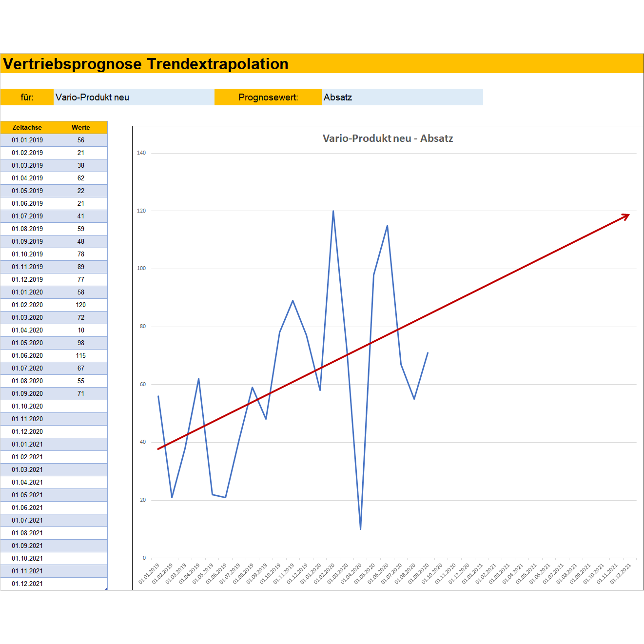Screen dimensions: 644x644
Task: Select the chart title 'Vario-Produkt neu - Absatz'
Action: pyautogui.click(x=388, y=138)
